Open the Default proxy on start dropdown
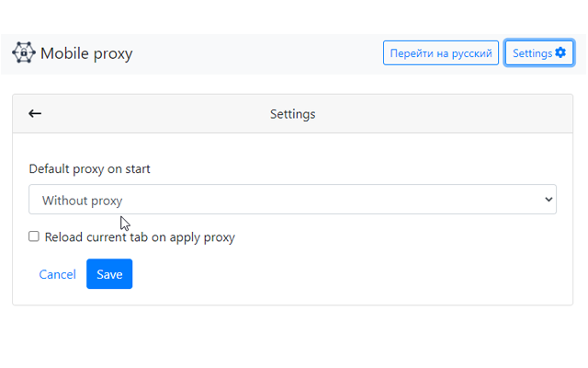The height and width of the screenshot is (368, 588). (292, 200)
